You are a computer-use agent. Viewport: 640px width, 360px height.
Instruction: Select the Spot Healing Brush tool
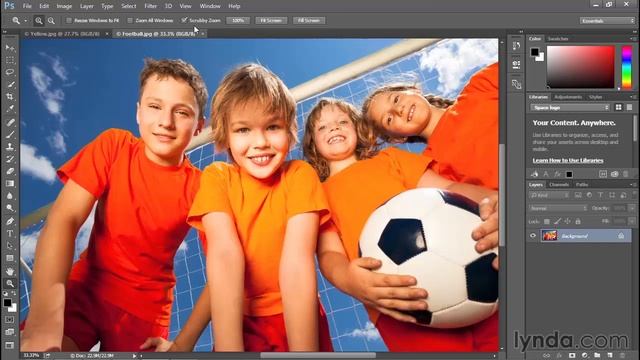click(x=10, y=122)
